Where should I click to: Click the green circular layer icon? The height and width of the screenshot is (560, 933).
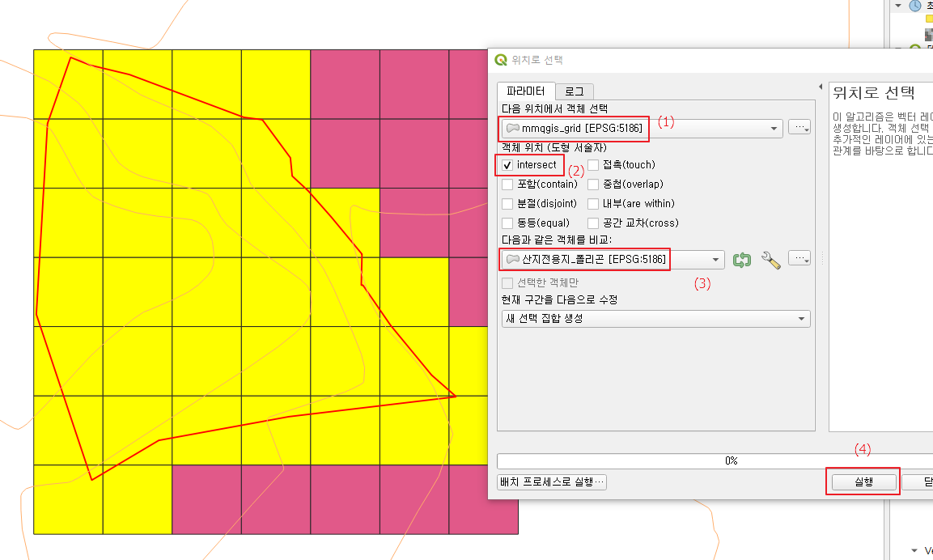click(x=914, y=46)
